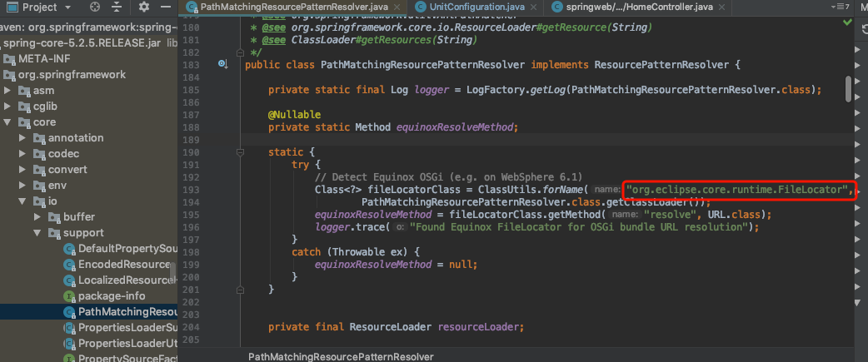This screenshot has height=362, width=868.
Task: Collapse the support package folder
Action: [x=37, y=233]
